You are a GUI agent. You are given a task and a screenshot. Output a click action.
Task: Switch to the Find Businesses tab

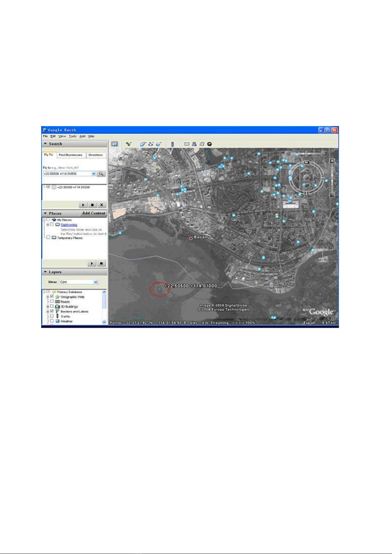[x=71, y=155]
